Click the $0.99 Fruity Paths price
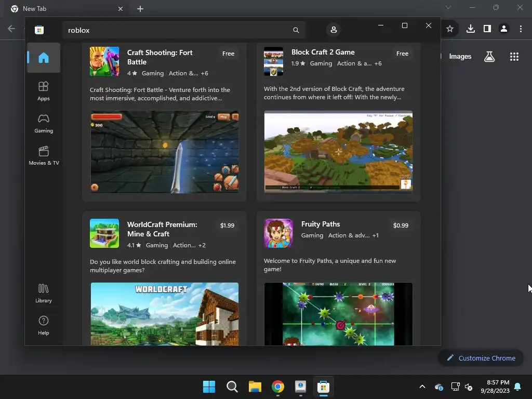 pyautogui.click(x=401, y=225)
